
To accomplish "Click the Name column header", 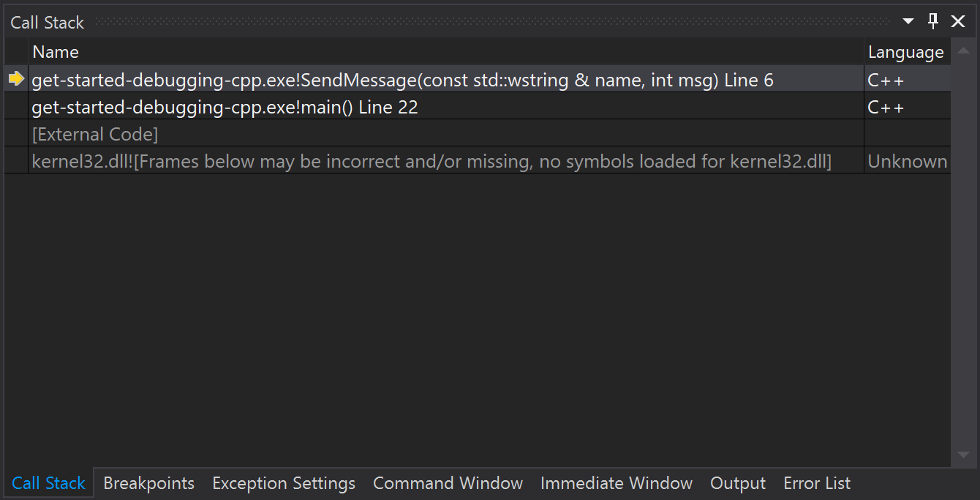I will pos(55,51).
